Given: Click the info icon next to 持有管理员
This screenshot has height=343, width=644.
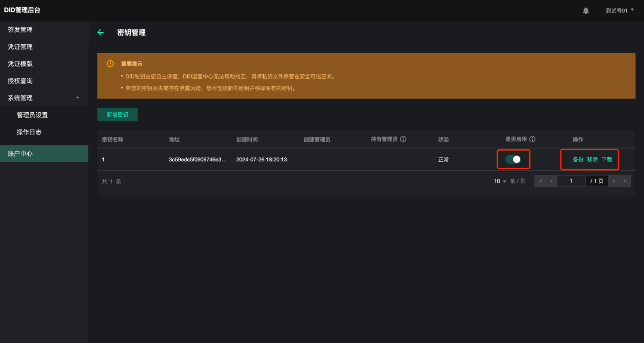Looking at the screenshot, I should 403,139.
